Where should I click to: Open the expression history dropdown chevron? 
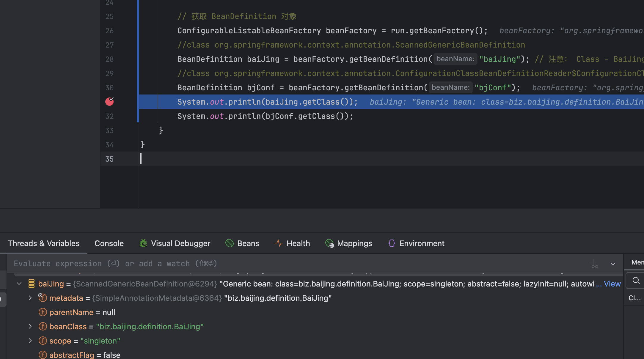click(613, 264)
